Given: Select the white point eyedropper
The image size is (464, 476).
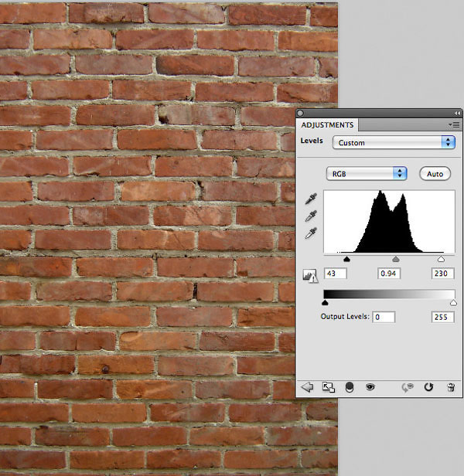Looking at the screenshot, I should [x=311, y=233].
